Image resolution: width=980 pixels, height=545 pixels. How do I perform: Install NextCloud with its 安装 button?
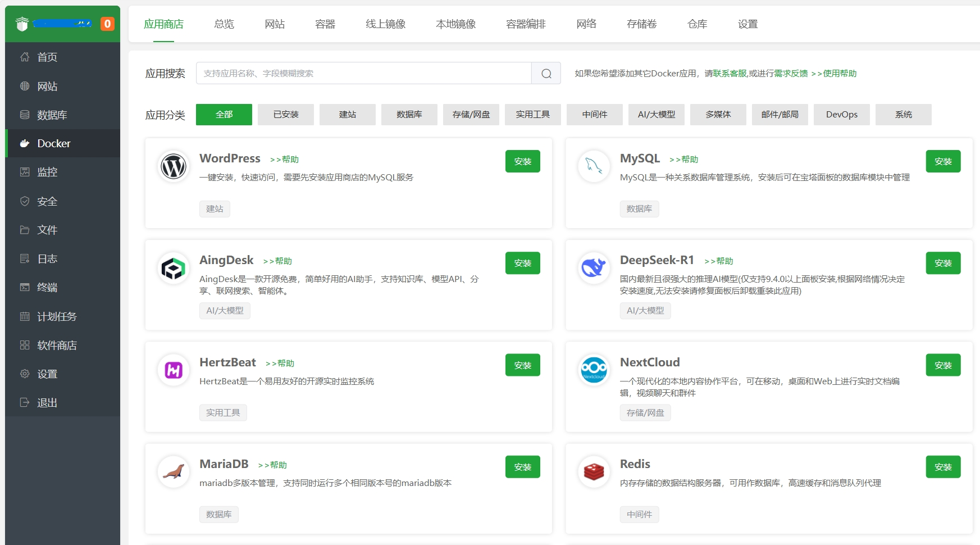(943, 365)
